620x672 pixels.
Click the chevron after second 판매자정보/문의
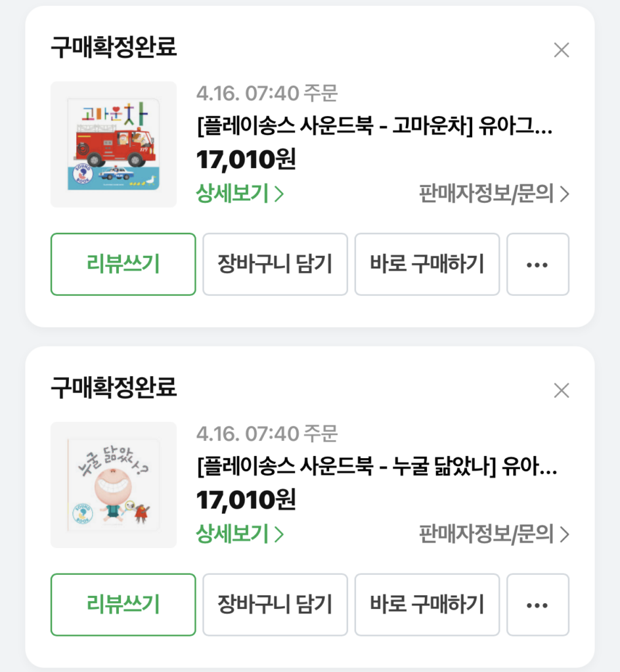click(x=565, y=534)
